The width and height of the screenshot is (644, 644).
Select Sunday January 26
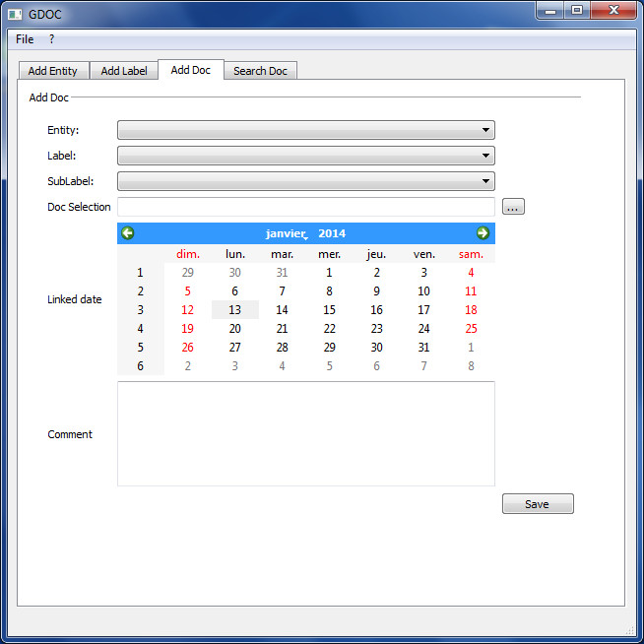[188, 348]
